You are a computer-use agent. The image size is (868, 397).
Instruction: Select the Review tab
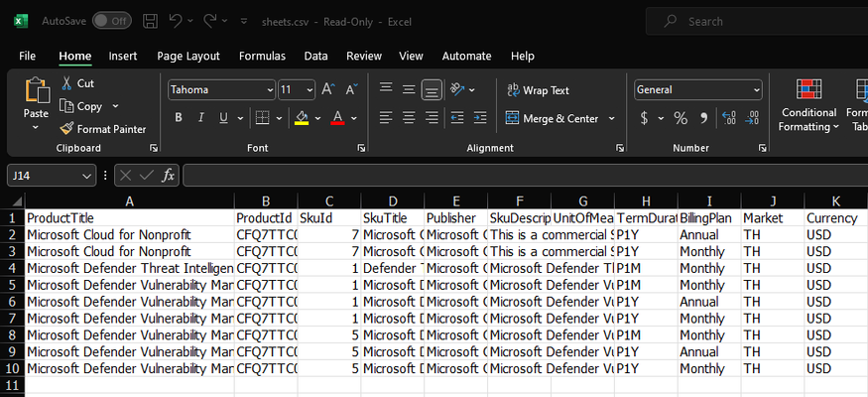(x=364, y=56)
